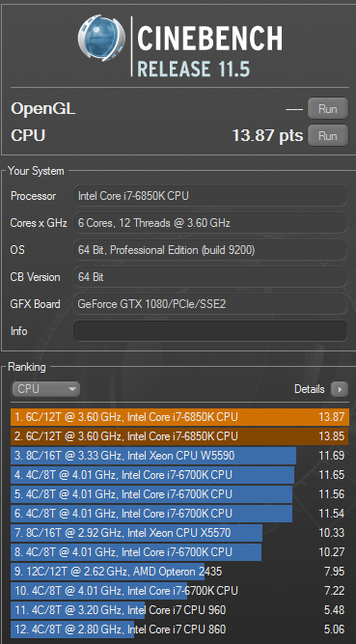Select ranking row 1 scoring 13.87
The image size is (356, 644).
(179, 417)
